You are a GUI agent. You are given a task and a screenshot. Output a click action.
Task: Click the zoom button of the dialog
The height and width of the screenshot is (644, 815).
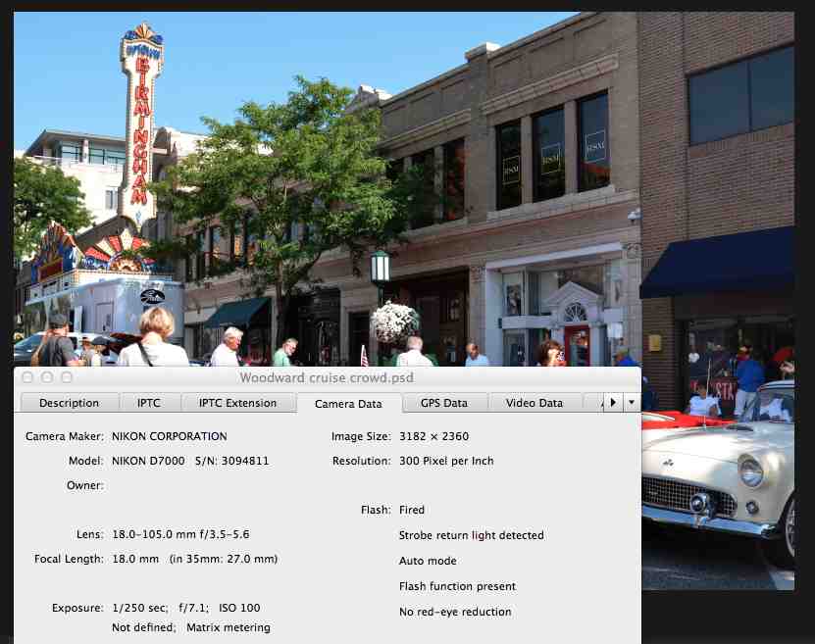point(66,377)
